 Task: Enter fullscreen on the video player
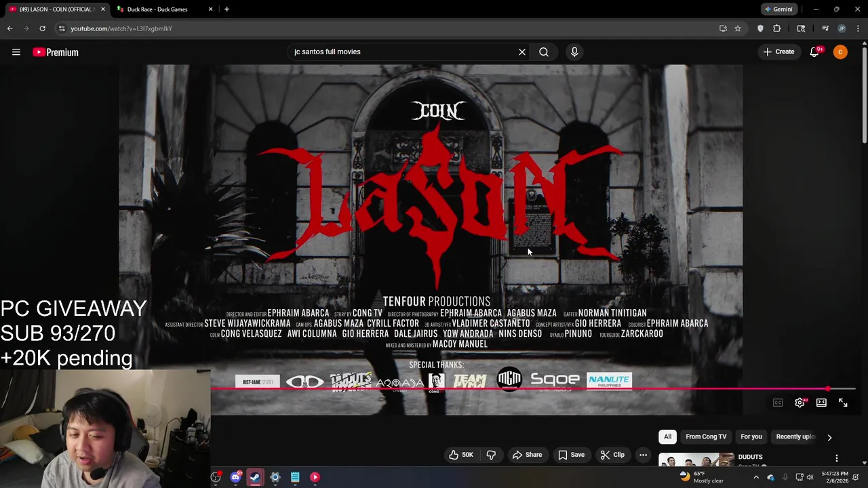coord(843,403)
